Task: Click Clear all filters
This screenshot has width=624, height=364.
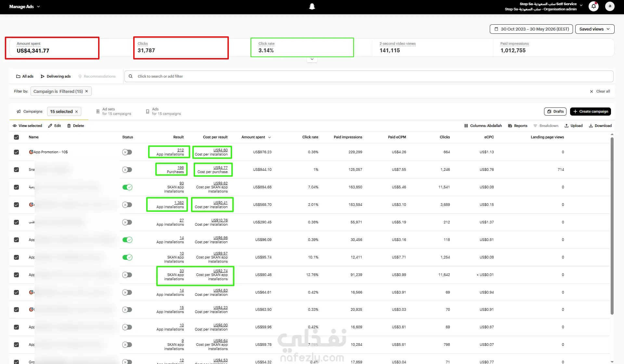Action: click(600, 92)
